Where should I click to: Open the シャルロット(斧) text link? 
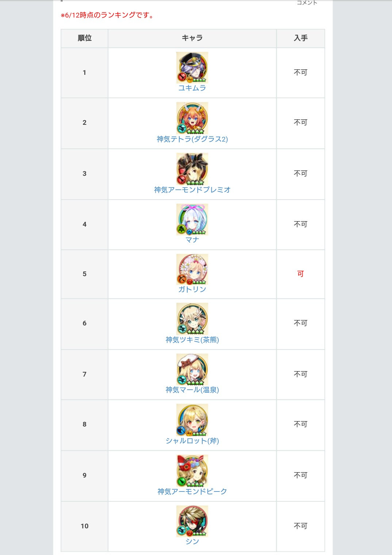point(192,441)
